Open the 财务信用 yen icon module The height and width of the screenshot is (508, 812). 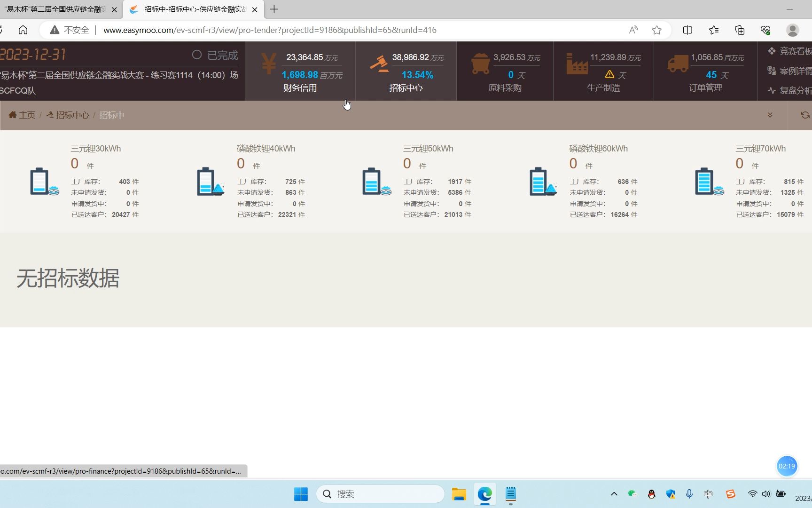coord(268,64)
